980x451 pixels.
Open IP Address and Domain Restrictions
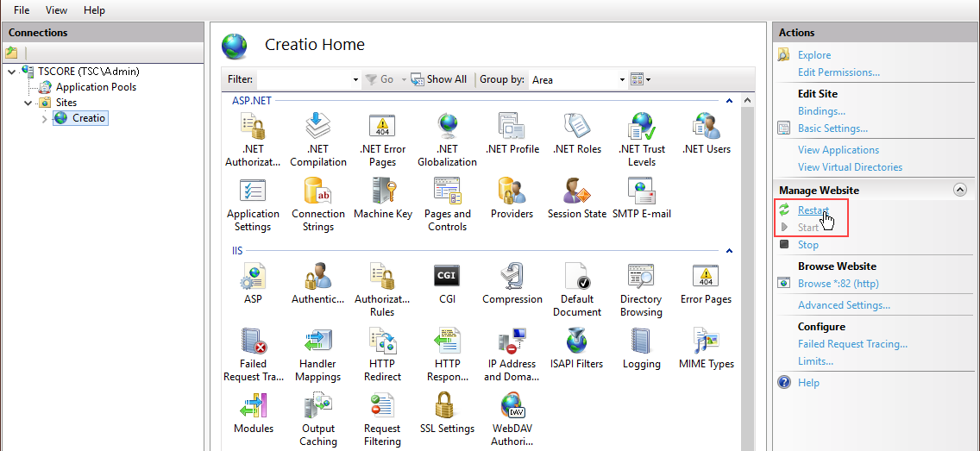click(x=512, y=354)
